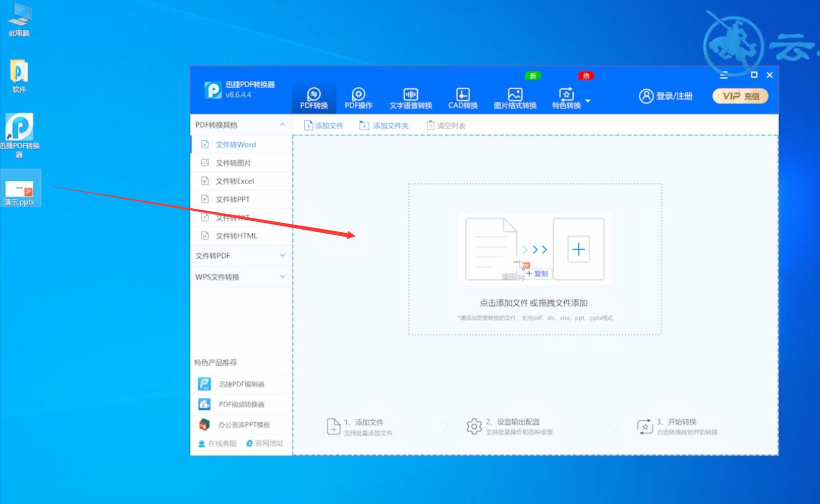Click the plus icon to add a file
This screenshot has height=504, width=820.
[578, 249]
